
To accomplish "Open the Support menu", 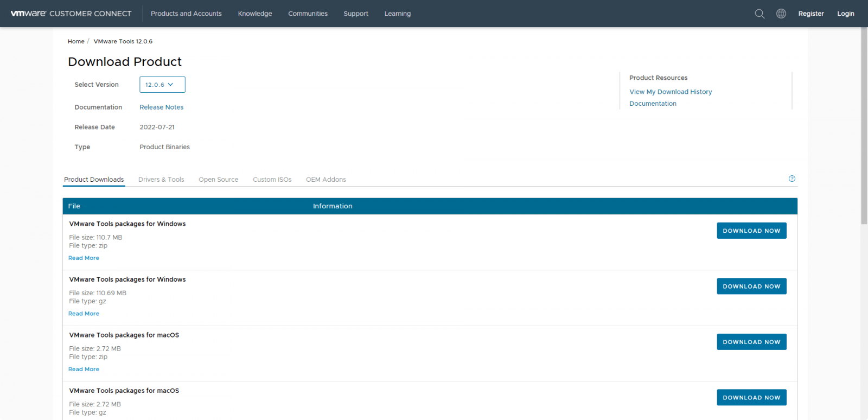I will coord(356,14).
